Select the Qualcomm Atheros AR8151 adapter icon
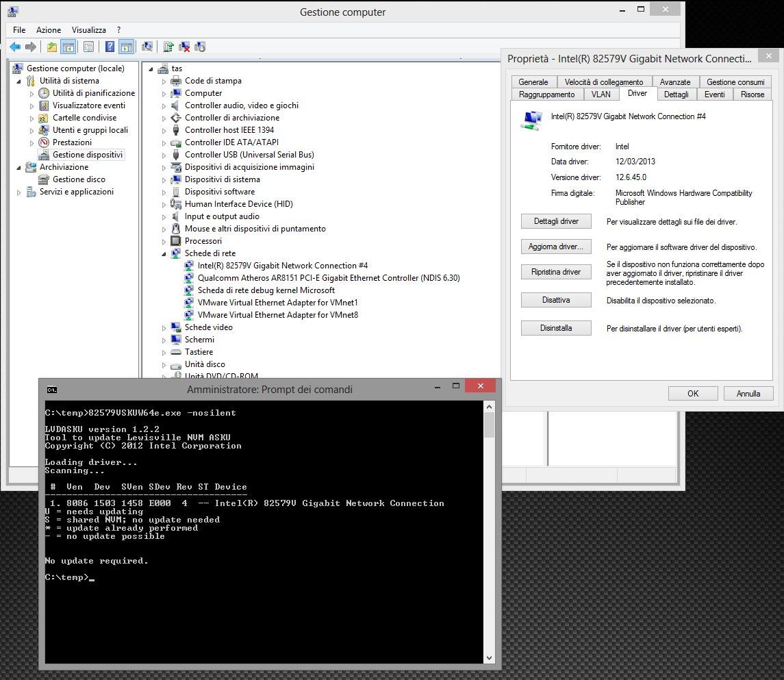The width and height of the screenshot is (784, 680). (189, 278)
